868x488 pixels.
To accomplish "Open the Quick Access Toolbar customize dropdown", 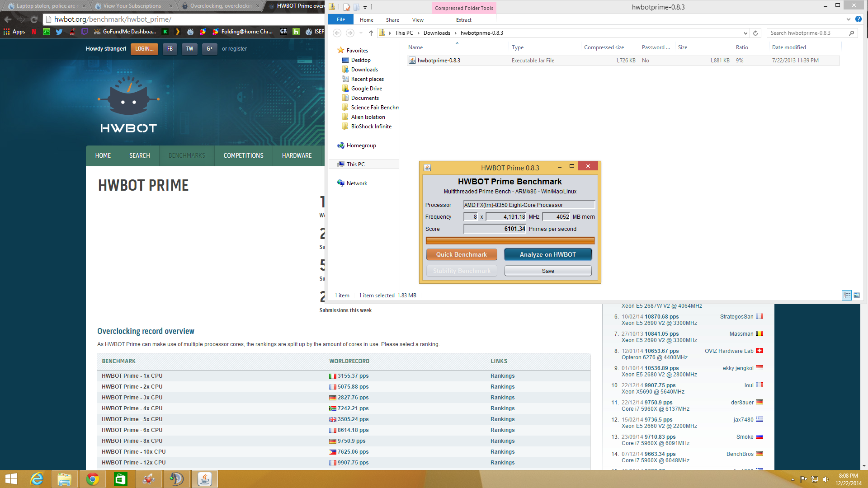I will pyautogui.click(x=365, y=7).
